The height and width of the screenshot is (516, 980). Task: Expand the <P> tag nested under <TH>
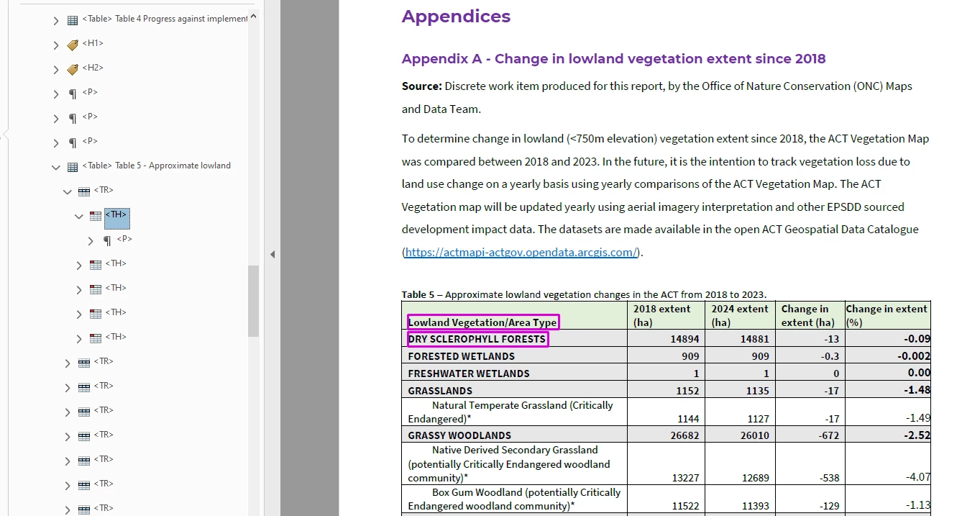coord(91,241)
